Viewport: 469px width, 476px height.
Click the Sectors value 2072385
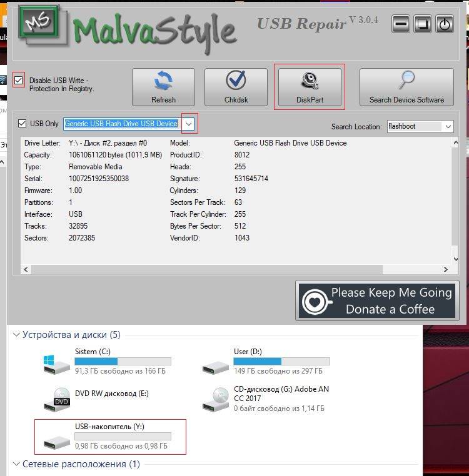pos(82,238)
